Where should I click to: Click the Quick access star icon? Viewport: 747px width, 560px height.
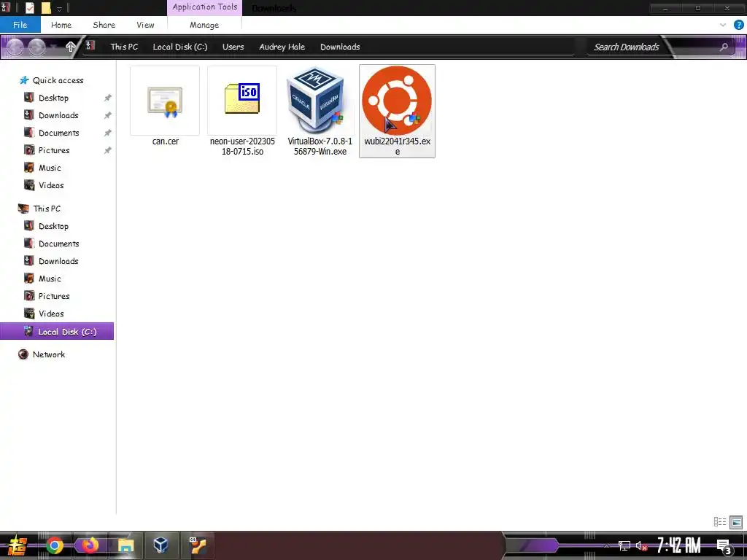[24, 80]
